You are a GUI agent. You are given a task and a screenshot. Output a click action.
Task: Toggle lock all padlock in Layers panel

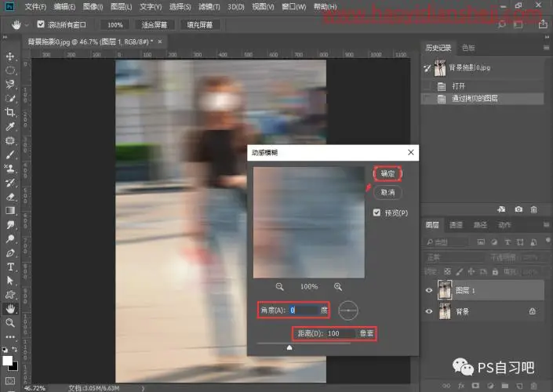tap(495, 271)
